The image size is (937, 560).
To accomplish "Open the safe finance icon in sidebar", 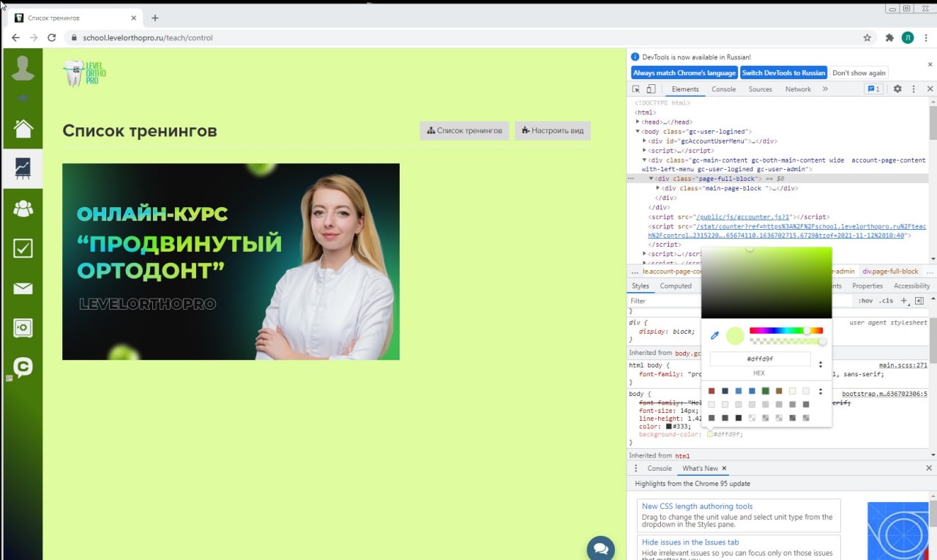I will (x=23, y=328).
